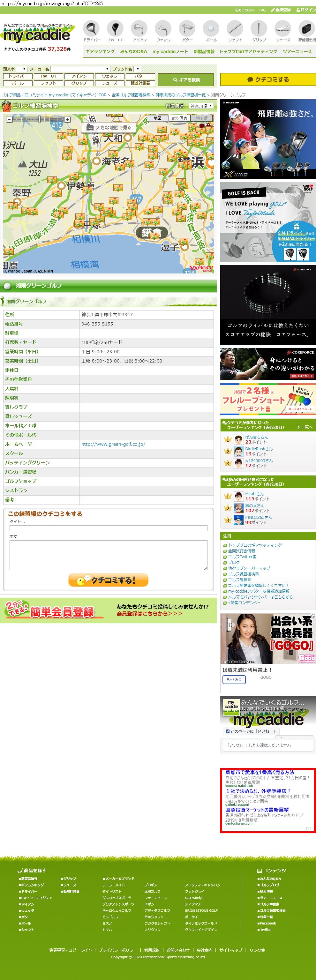
Task: Switch map to 地図 view
Action: coord(158,118)
